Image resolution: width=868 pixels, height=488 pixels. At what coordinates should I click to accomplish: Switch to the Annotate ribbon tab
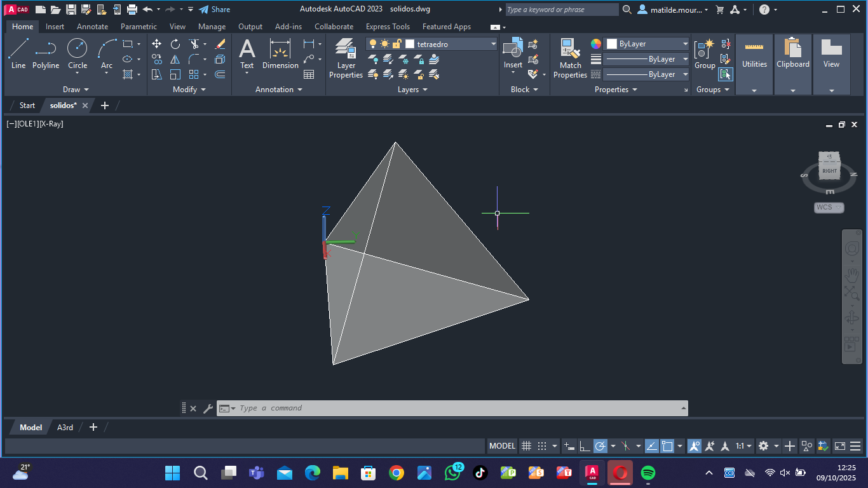92,27
